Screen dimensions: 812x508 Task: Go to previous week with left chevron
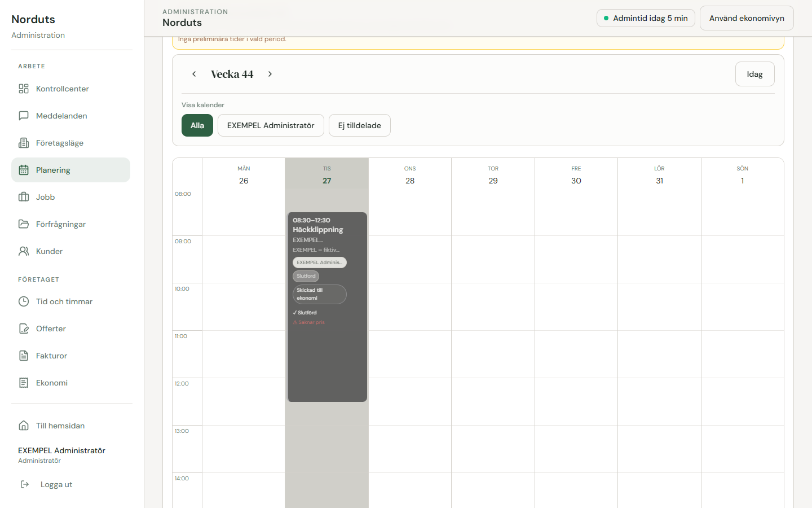[x=194, y=74]
